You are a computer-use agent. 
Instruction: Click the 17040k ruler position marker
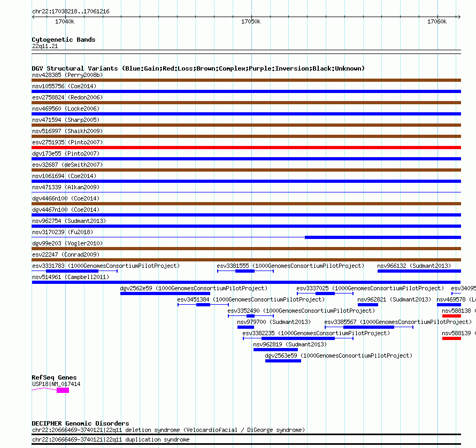tap(65, 21)
